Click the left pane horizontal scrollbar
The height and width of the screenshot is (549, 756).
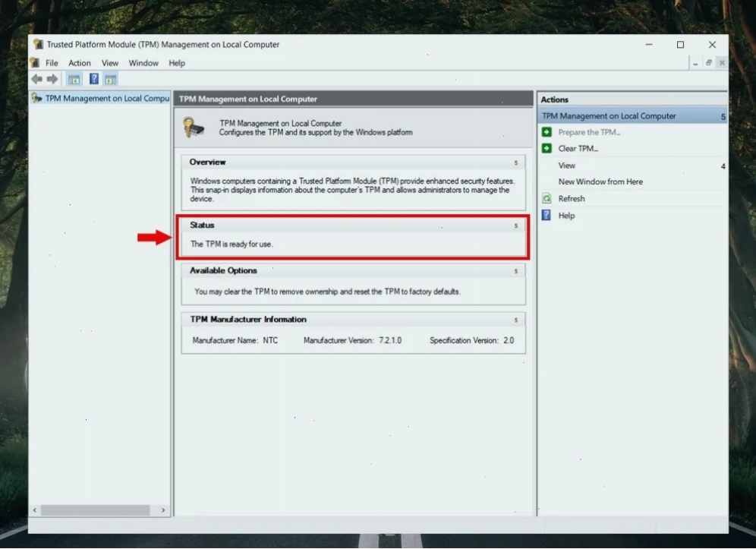(x=99, y=510)
